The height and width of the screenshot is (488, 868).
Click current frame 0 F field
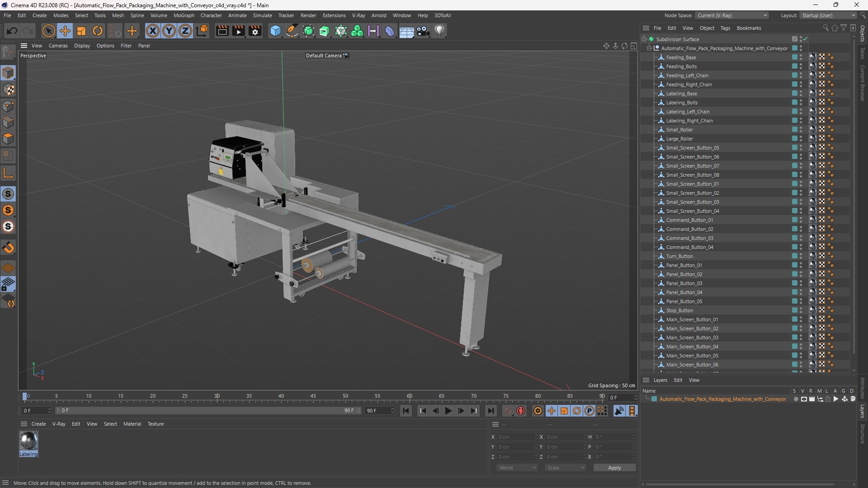(x=37, y=411)
